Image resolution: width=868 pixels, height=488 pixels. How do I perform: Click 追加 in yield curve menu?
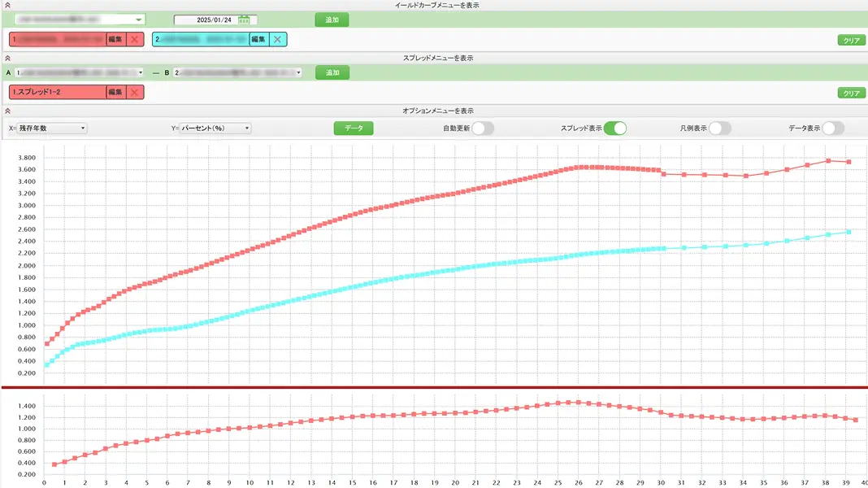[x=332, y=20]
